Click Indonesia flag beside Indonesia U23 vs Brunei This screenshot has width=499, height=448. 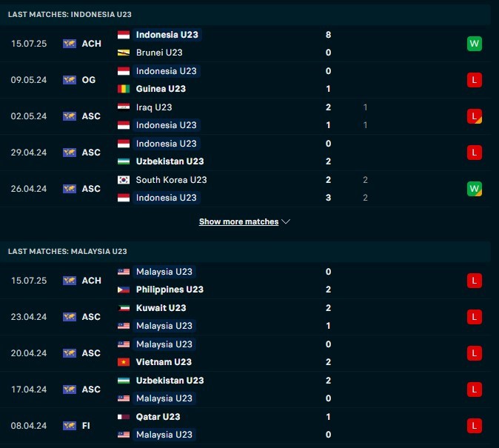124,35
